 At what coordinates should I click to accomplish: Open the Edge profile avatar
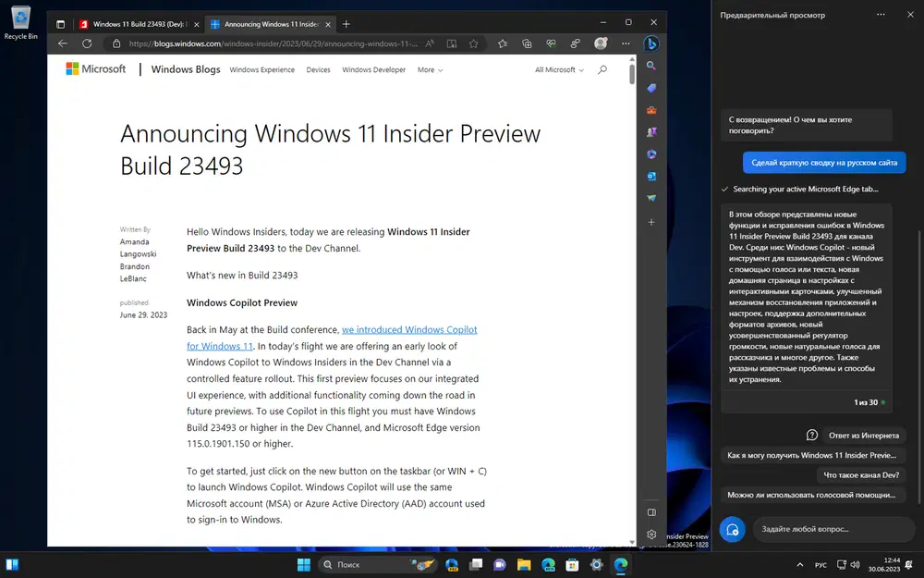pyautogui.click(x=601, y=43)
